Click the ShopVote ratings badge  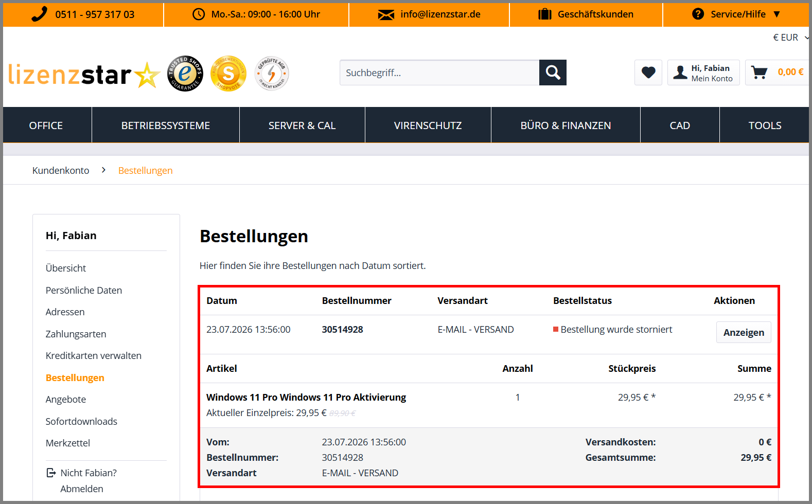tap(228, 74)
